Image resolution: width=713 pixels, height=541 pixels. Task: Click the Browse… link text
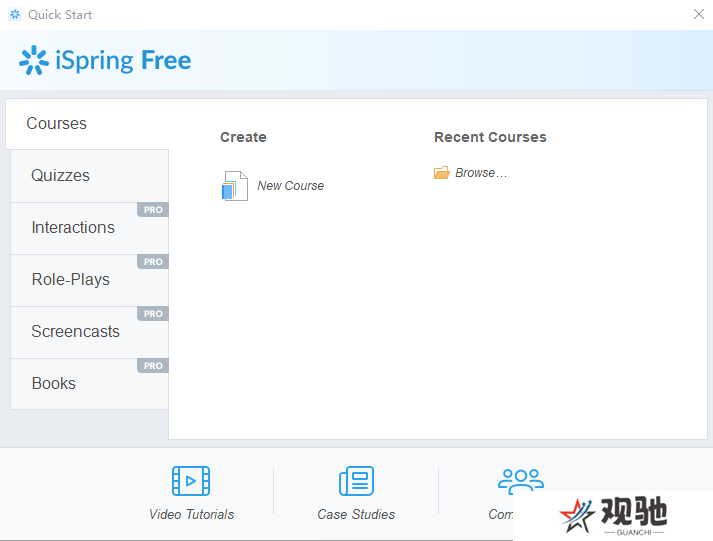(481, 173)
